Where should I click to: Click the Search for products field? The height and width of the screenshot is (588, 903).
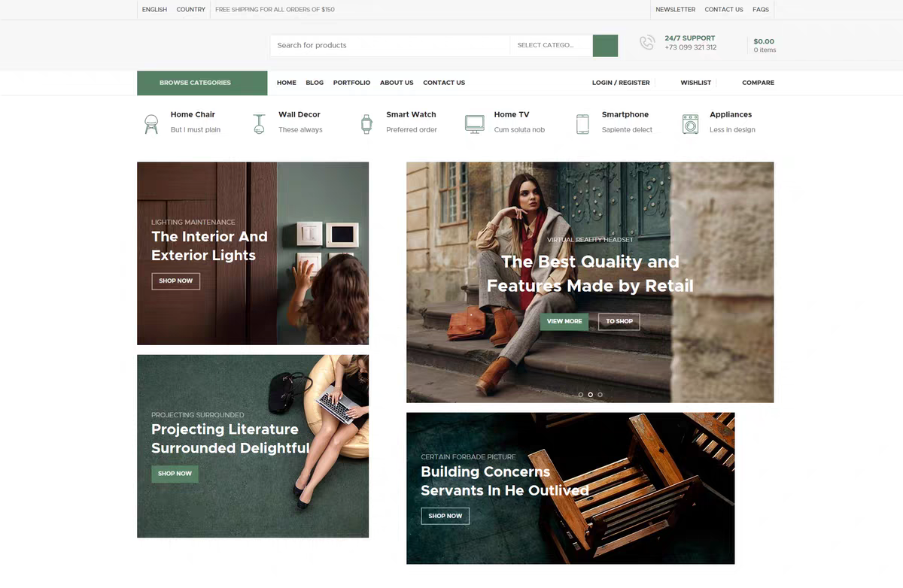point(390,45)
